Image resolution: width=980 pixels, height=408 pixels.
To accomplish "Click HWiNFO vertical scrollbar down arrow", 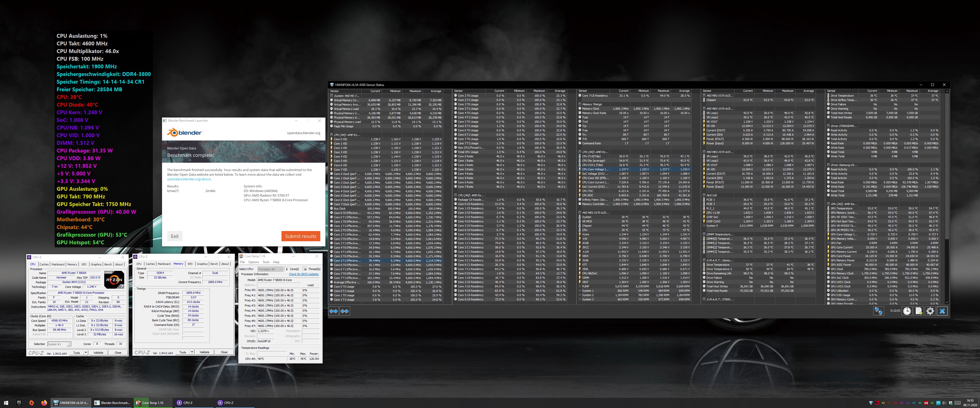I will coord(947,303).
